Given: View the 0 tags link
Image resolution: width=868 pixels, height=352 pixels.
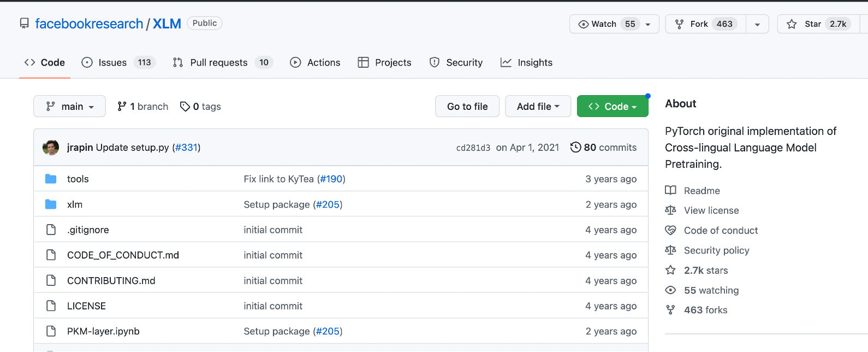Looking at the screenshot, I should [200, 107].
